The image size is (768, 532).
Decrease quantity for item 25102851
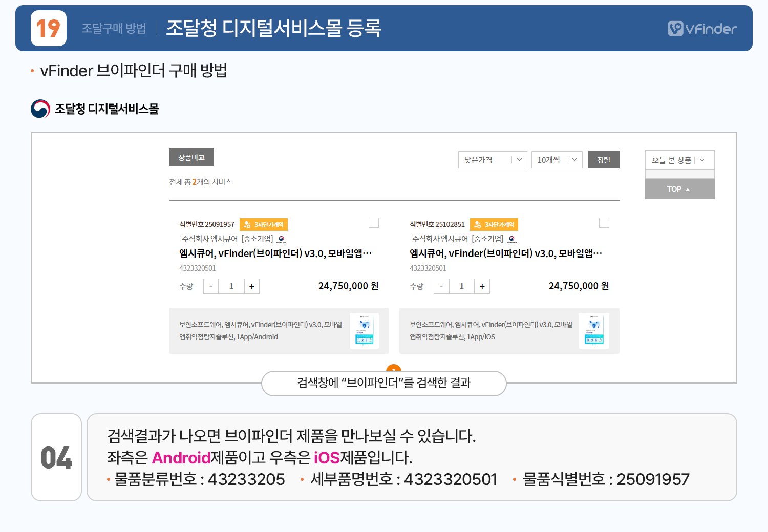[441, 286]
